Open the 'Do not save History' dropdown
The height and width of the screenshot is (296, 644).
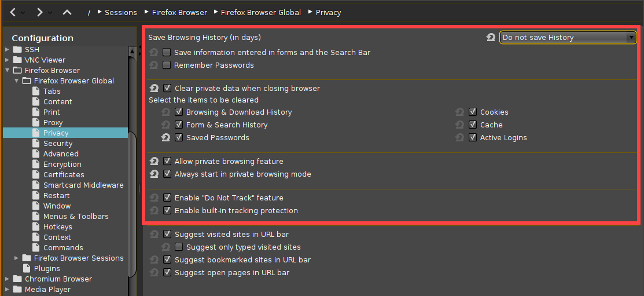[x=568, y=38]
